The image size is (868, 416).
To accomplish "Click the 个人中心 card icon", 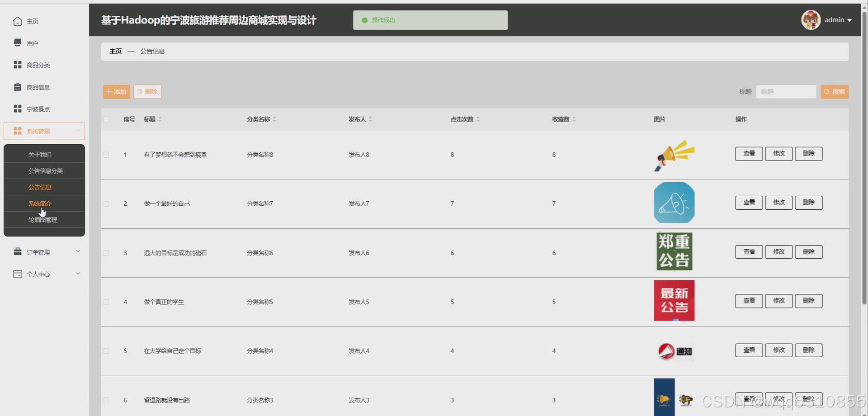I will [x=18, y=274].
